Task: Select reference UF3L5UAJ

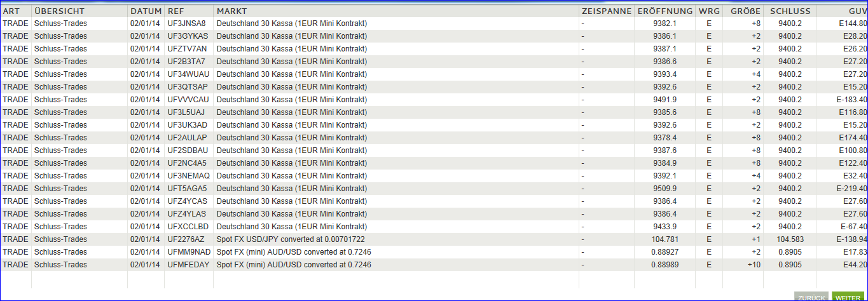Action: [x=186, y=112]
